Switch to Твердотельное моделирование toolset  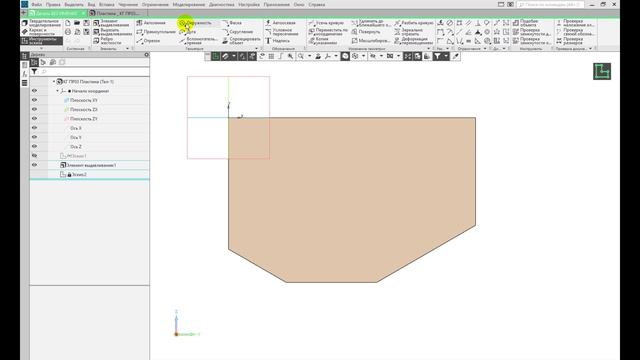pyautogui.click(x=41, y=23)
